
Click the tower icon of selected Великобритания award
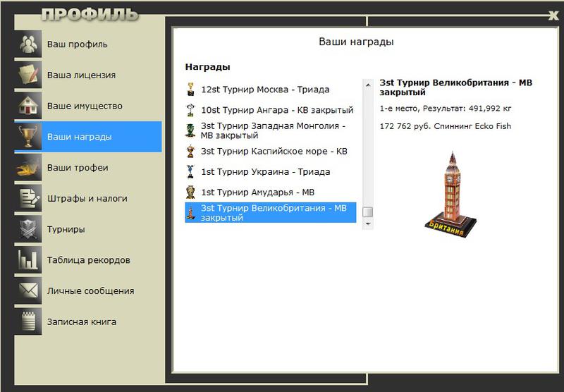pos(190,212)
